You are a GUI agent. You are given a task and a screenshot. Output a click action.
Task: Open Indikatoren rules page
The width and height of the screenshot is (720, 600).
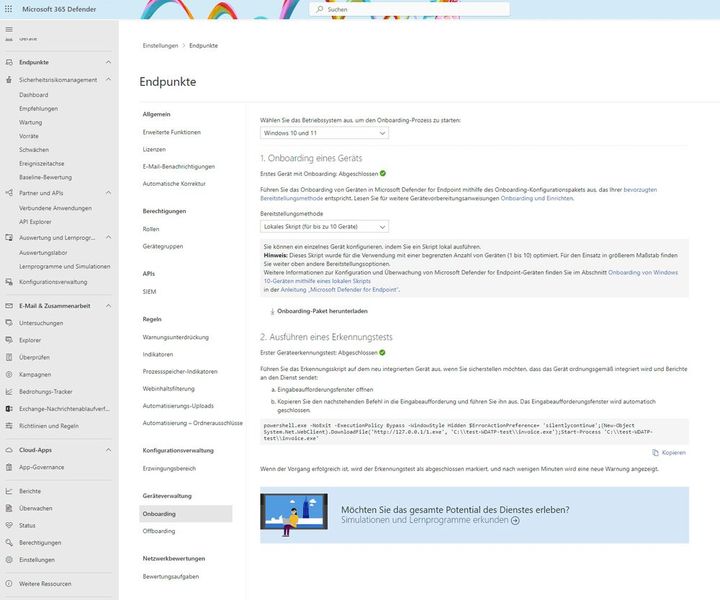[x=158, y=354]
